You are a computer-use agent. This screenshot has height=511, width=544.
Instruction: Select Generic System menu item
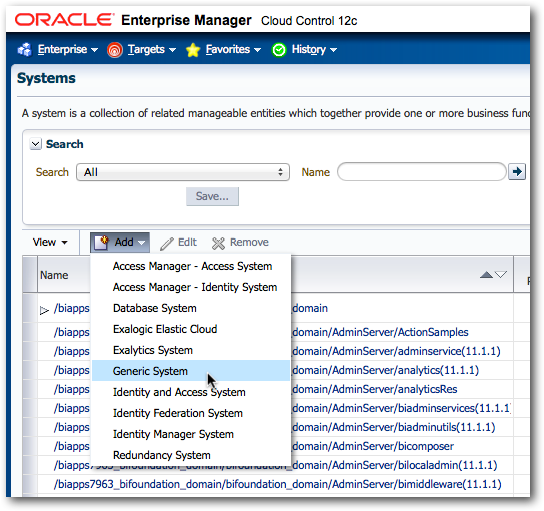191,371
